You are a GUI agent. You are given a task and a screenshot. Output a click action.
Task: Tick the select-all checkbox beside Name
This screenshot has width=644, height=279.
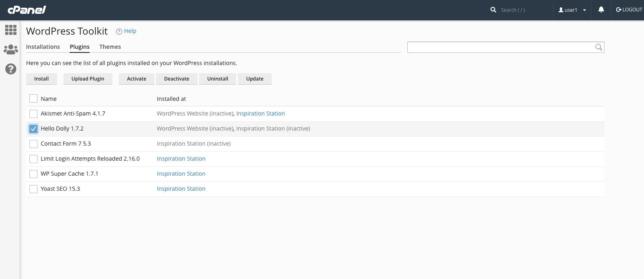coord(33,99)
